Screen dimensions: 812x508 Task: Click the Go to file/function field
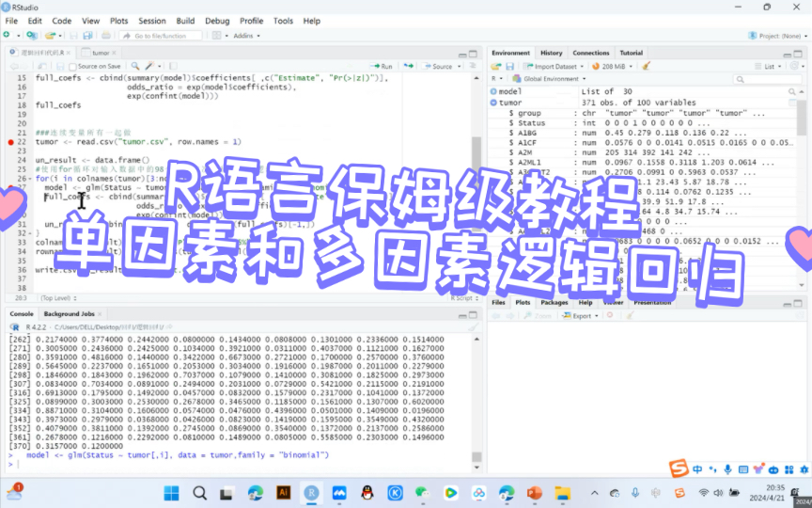pos(161,36)
